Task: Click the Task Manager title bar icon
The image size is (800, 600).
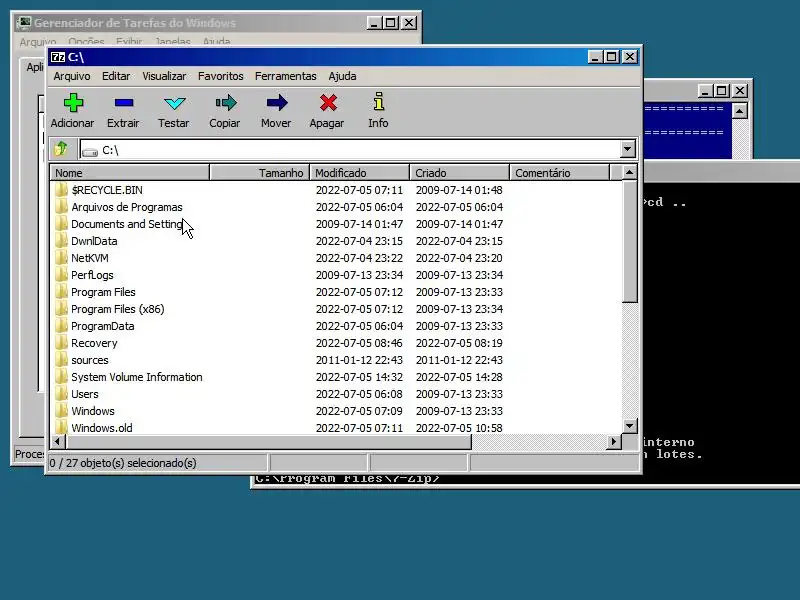Action: (23, 23)
